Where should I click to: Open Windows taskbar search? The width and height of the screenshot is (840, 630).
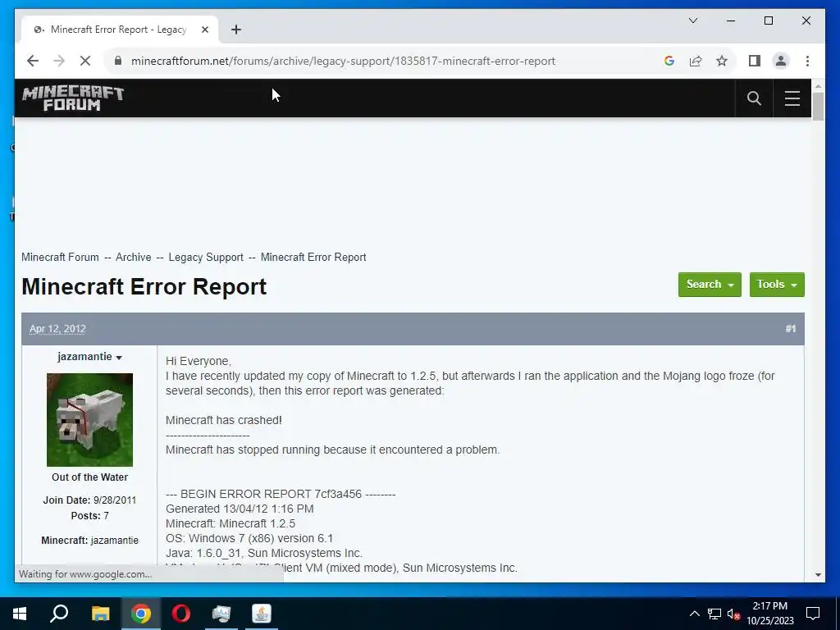pyautogui.click(x=59, y=614)
